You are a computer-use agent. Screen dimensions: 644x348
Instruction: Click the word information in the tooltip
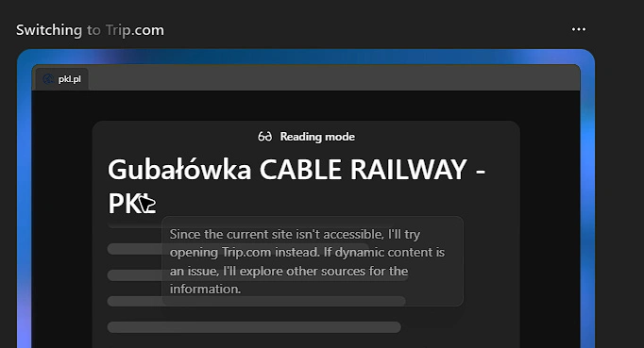[x=205, y=289]
